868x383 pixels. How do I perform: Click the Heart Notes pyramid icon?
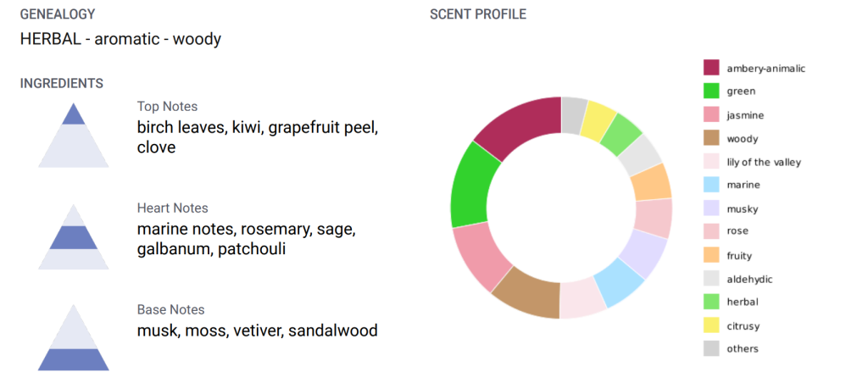(73, 237)
